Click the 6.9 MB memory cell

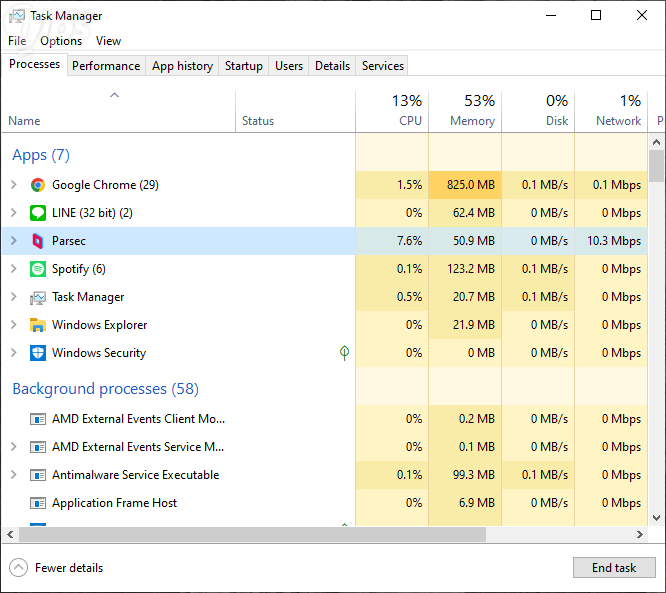click(465, 503)
